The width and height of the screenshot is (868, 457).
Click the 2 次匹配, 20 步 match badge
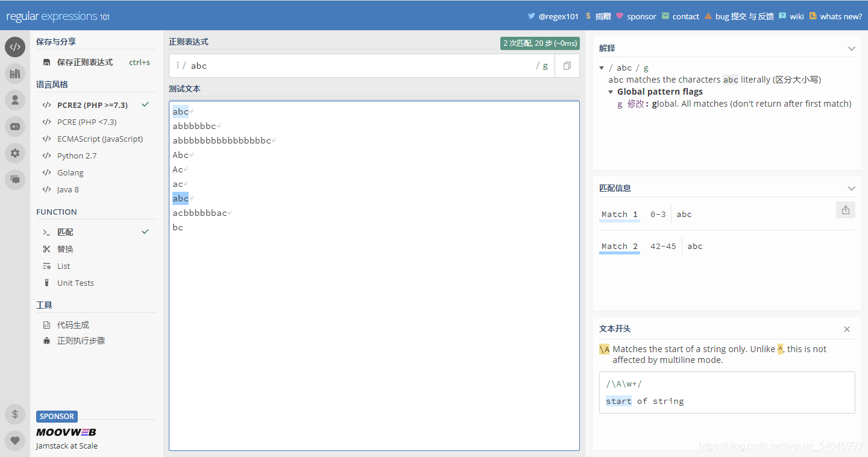540,43
